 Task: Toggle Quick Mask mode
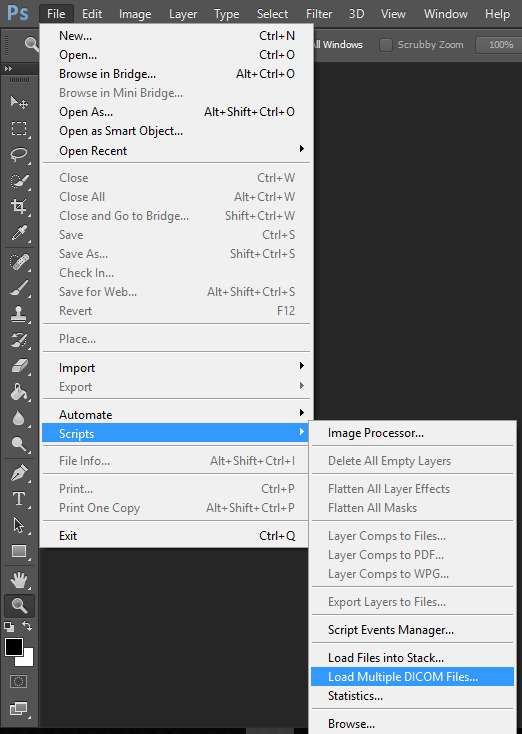click(19, 682)
